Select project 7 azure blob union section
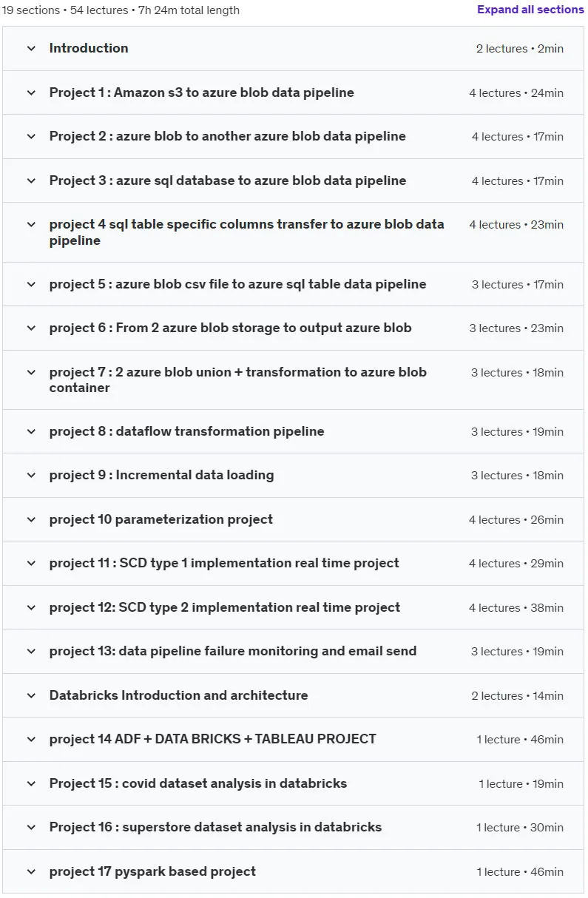The width and height of the screenshot is (588, 898). (x=238, y=379)
